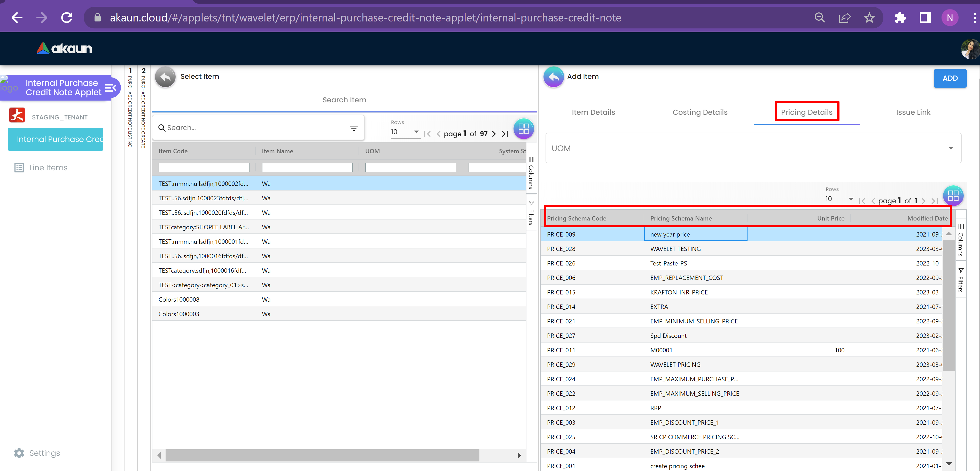Toggle Filters panel in item grid
980x471 pixels.
[531, 213]
